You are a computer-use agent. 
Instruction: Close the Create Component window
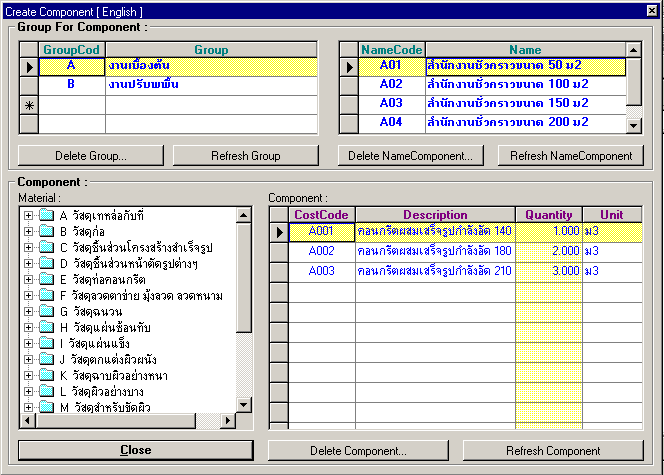tap(653, 11)
